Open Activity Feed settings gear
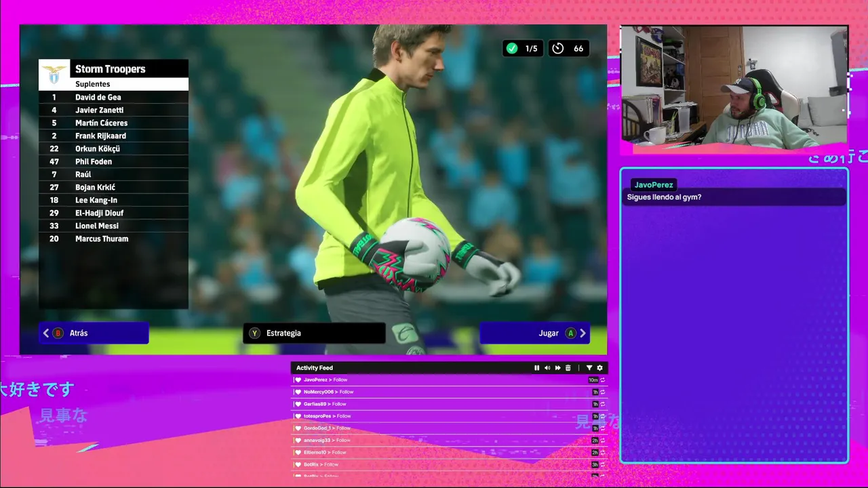The height and width of the screenshot is (488, 868). (599, 368)
